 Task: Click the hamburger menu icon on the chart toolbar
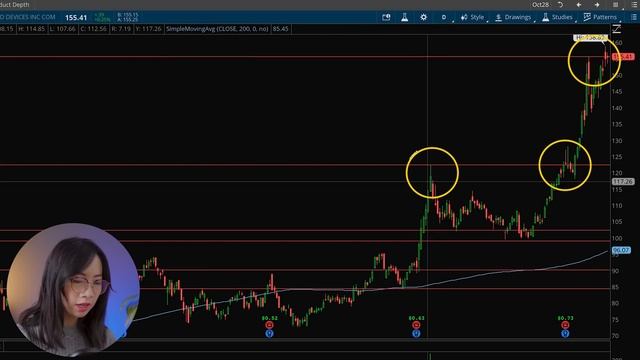click(633, 17)
